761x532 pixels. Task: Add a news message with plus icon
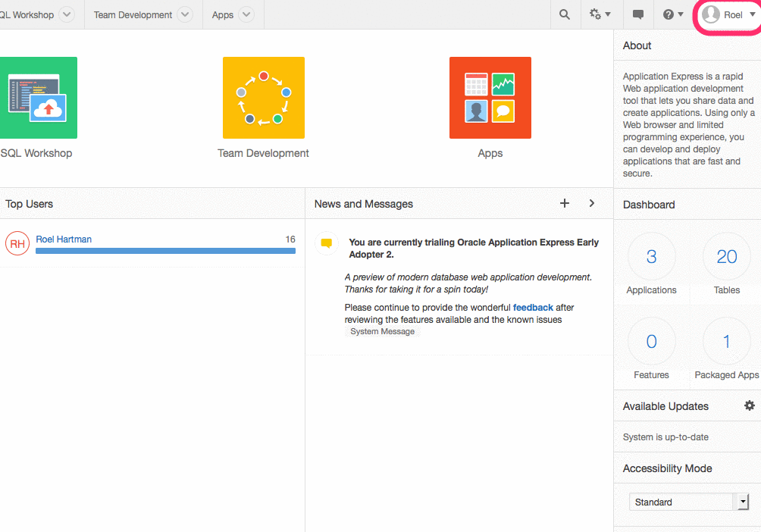click(x=565, y=203)
